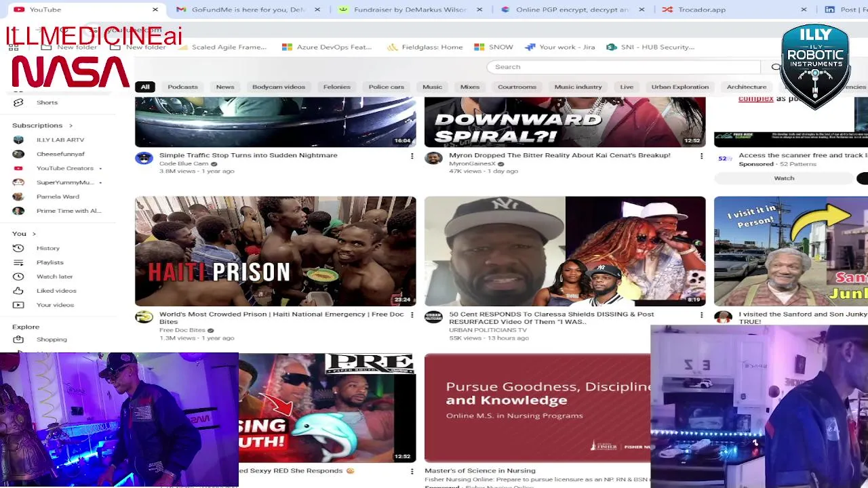Select Music industry filter chip
Screen dimensions: 868x488
(578, 87)
